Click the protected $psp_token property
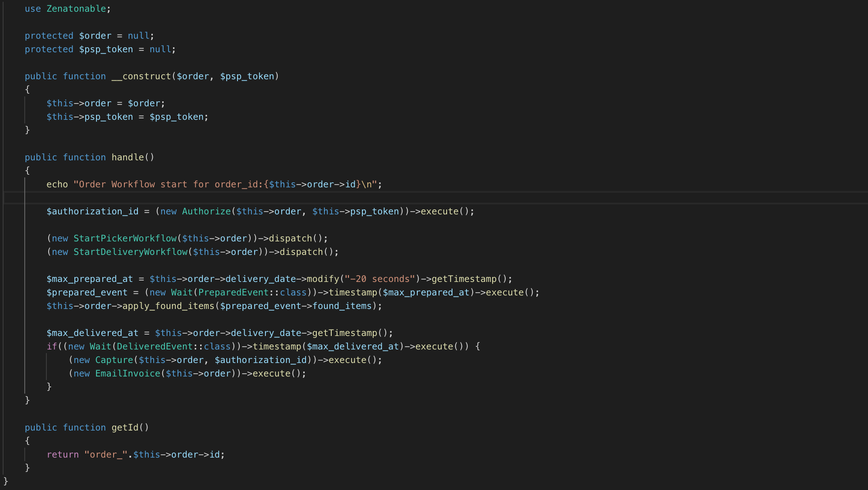Screen dimensions: 868x490 (x=106, y=49)
